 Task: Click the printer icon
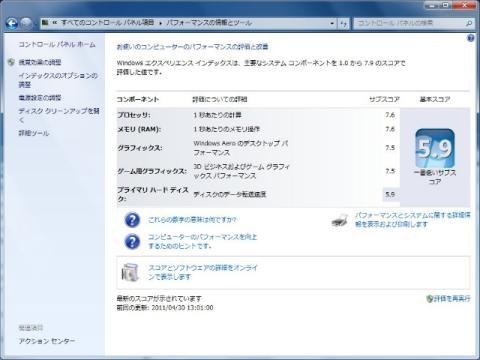tap(340, 220)
